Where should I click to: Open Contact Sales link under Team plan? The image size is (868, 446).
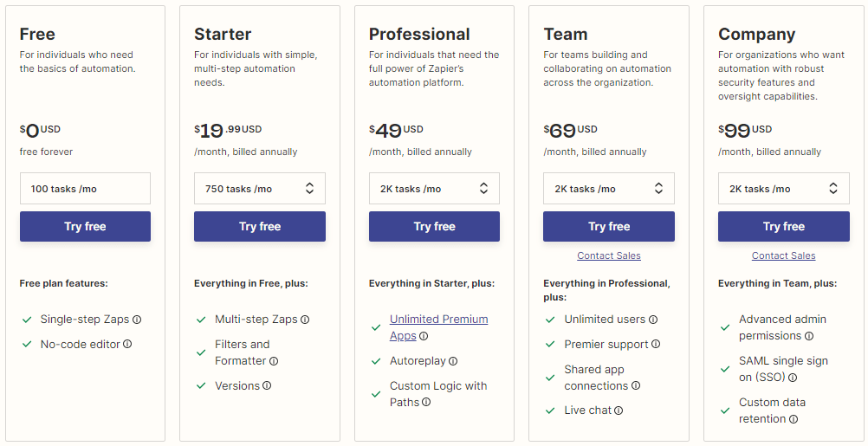609,255
